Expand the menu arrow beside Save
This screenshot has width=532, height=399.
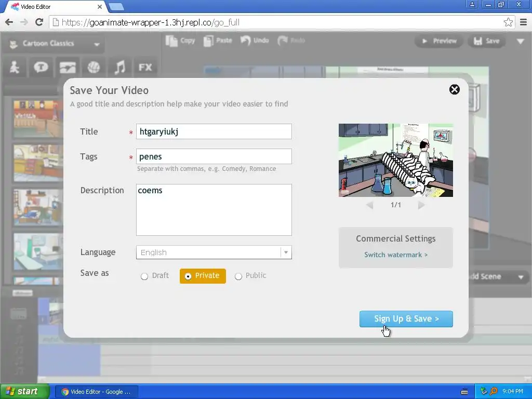click(521, 42)
